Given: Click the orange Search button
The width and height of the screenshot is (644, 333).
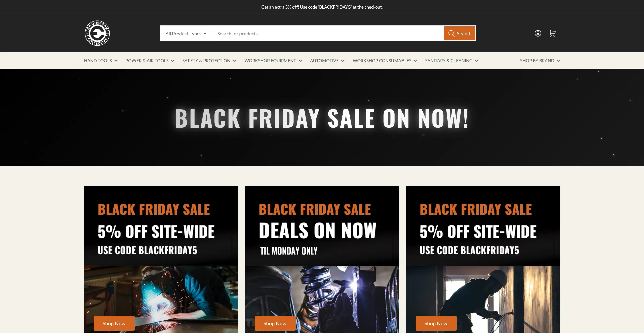Looking at the screenshot, I should tap(460, 33).
